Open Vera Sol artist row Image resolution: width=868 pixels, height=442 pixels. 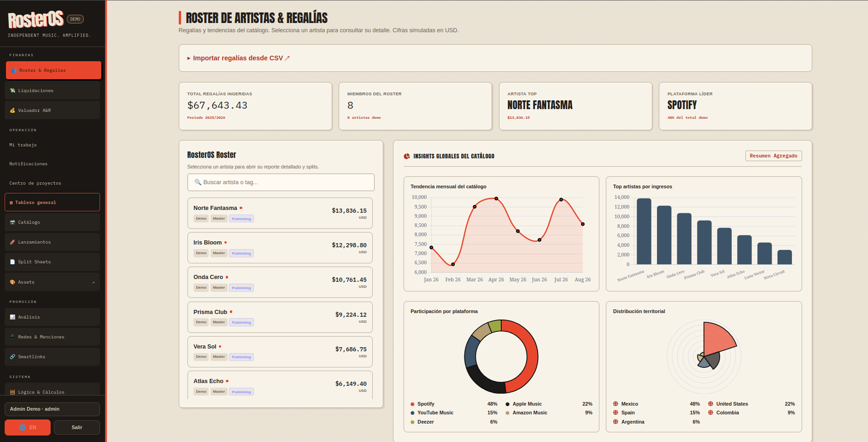280,352
